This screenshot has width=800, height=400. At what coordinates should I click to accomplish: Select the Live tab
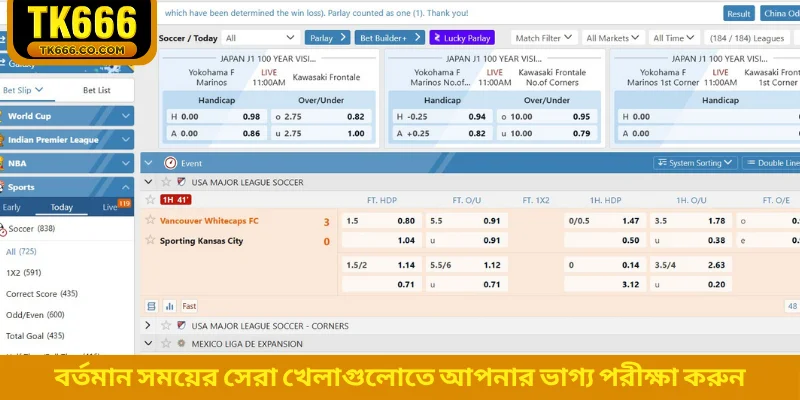click(x=110, y=207)
